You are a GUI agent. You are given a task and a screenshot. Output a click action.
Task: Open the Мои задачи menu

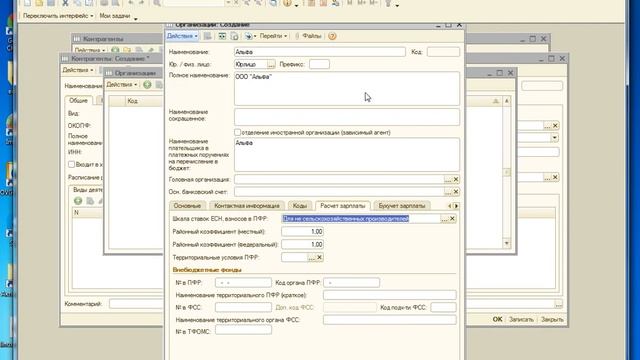(x=118, y=16)
